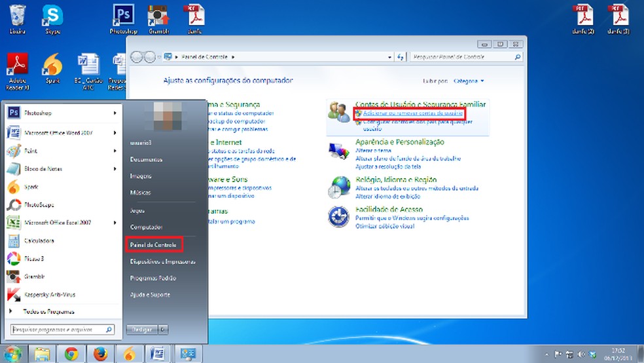Open the danfe (3) PDF on desktop
The width and height of the screenshot is (644, 363).
[618, 19]
